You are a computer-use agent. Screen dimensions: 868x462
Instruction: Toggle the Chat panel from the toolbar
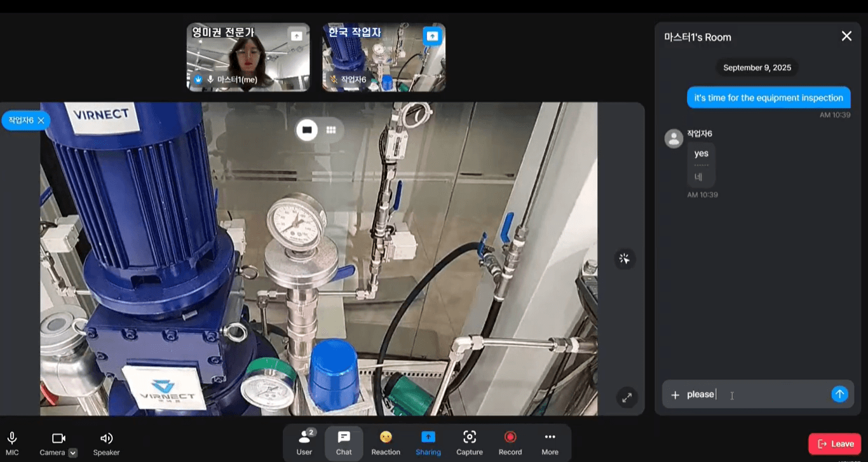click(344, 443)
